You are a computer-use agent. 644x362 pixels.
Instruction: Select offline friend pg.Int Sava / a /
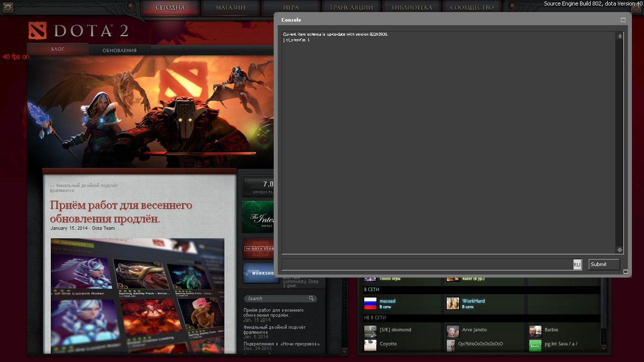point(561,344)
